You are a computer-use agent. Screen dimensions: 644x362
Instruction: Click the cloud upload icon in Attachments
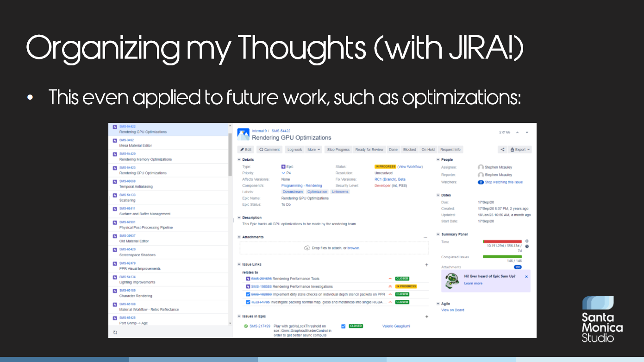307,248
